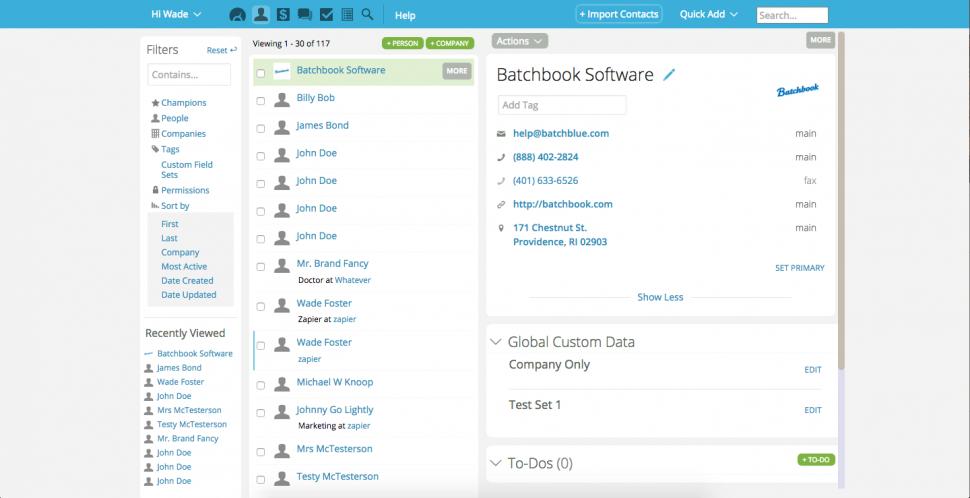The image size is (970, 498).
Task: Open the Actions dropdown
Action: (x=520, y=41)
